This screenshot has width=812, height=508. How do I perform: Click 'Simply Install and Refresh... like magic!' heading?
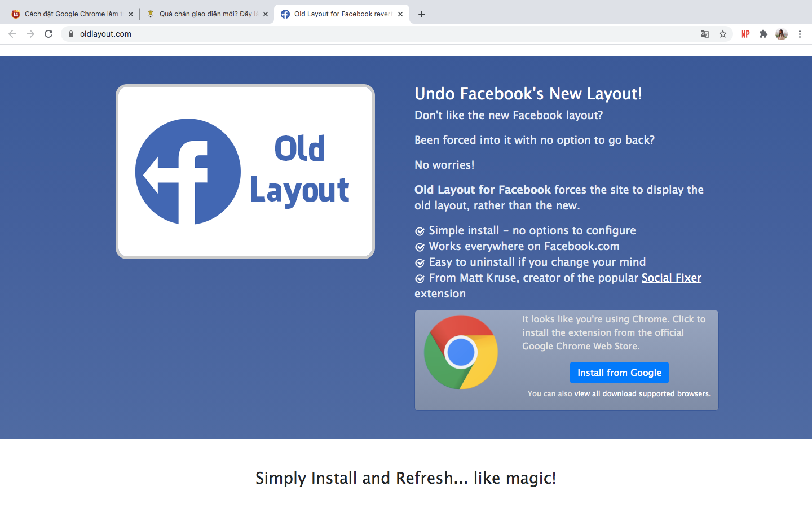pyautogui.click(x=406, y=478)
